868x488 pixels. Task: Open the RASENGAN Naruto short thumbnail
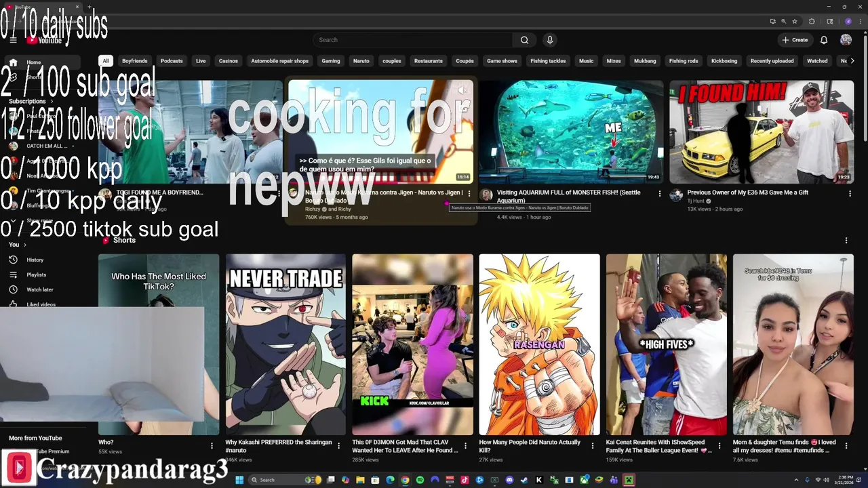(539, 344)
